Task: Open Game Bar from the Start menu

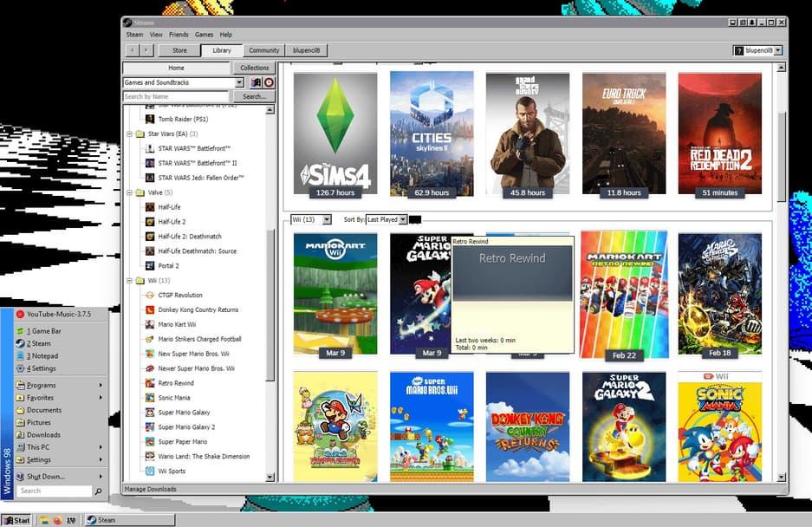Action: click(x=62, y=330)
